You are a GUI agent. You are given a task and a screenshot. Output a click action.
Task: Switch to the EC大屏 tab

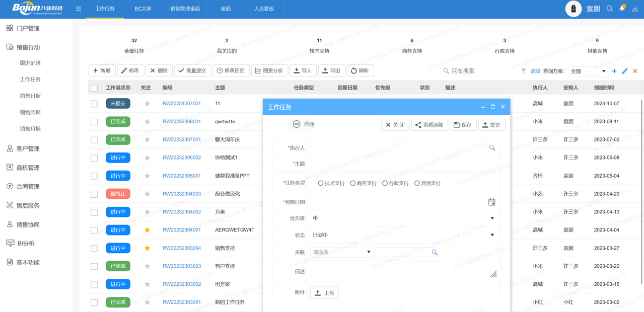pos(145,9)
